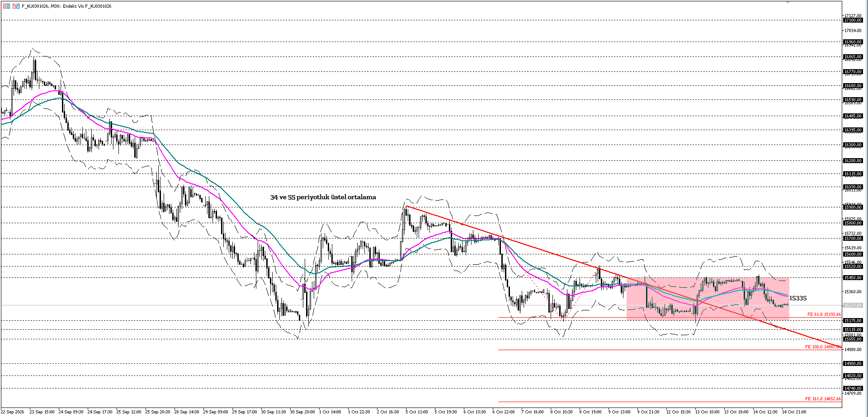The image size is (868, 417).
Task: Click the 17100.00 price level label
Action: [853, 20]
